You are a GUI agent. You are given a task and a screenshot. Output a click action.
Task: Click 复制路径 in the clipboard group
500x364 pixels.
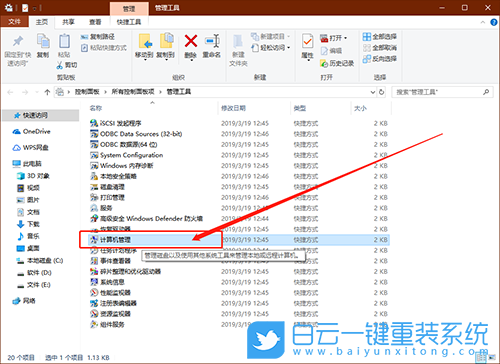[98, 37]
